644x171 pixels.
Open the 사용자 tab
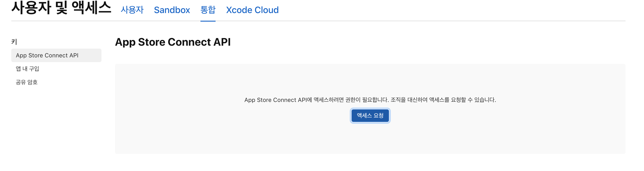[132, 10]
